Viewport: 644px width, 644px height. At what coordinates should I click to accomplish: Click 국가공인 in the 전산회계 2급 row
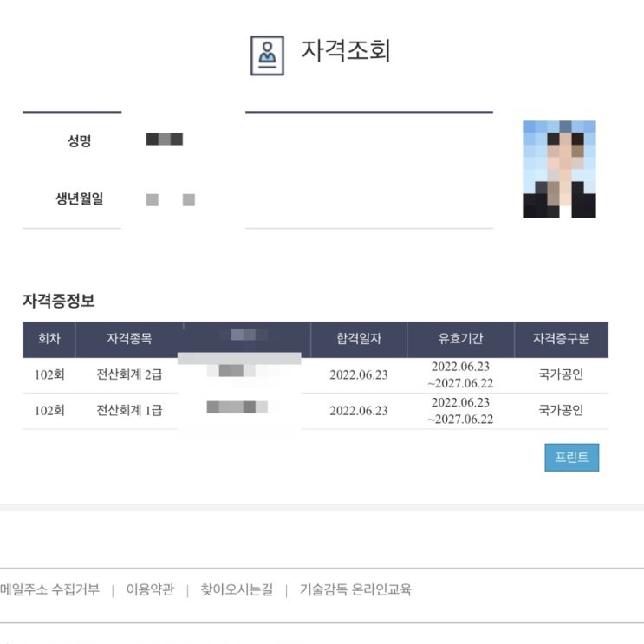[x=561, y=374]
